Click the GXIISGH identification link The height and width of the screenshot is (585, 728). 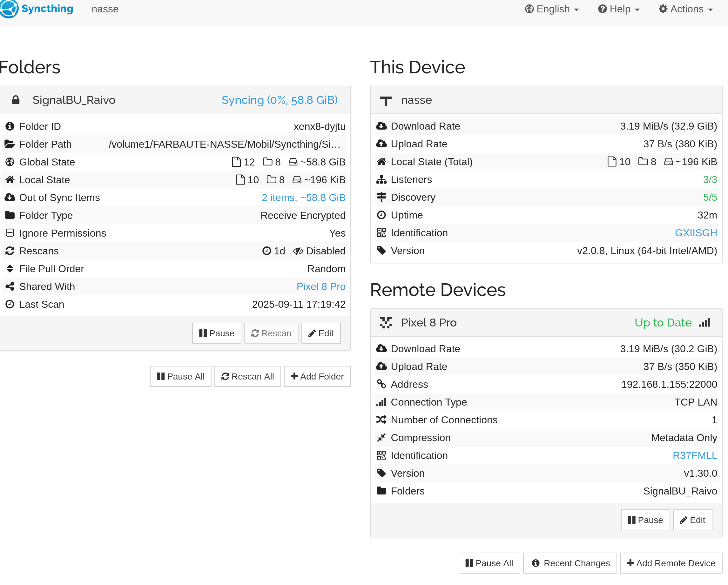coord(696,233)
